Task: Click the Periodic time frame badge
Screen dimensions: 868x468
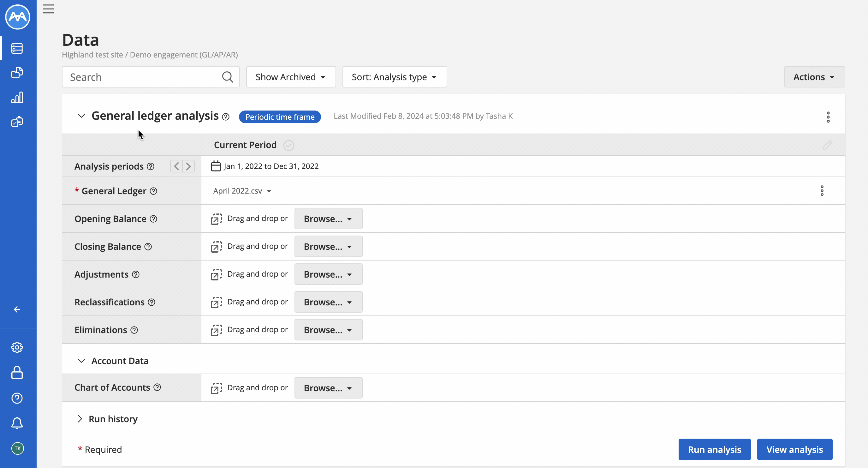Action: [280, 117]
